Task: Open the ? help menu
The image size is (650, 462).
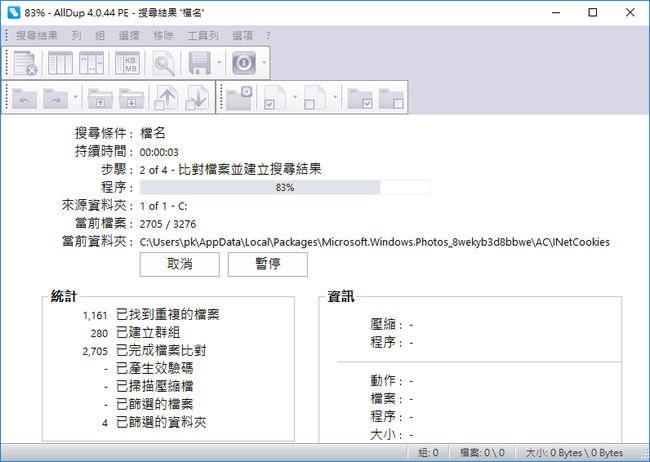Action: click(268, 36)
